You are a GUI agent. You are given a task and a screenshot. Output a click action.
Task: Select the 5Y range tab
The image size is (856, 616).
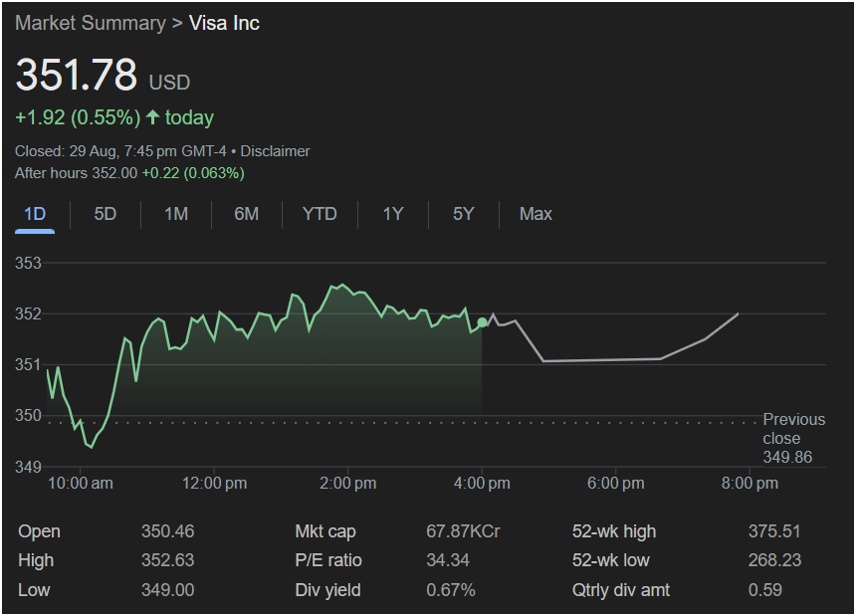pyautogui.click(x=463, y=214)
